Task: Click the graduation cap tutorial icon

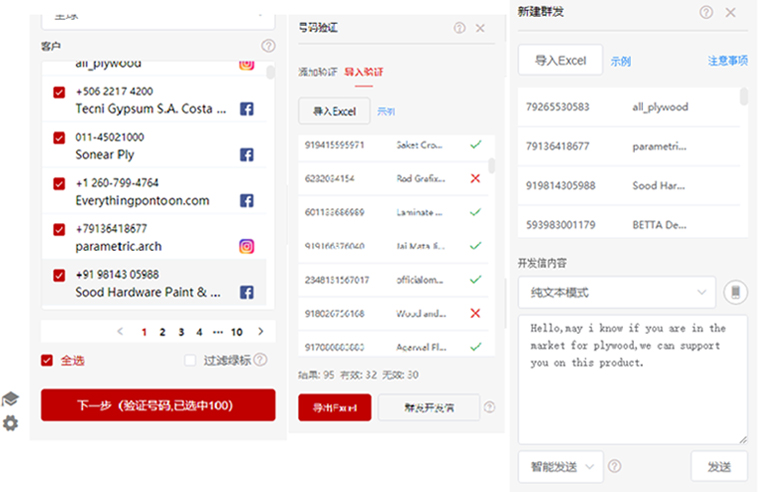Action: click(x=10, y=399)
